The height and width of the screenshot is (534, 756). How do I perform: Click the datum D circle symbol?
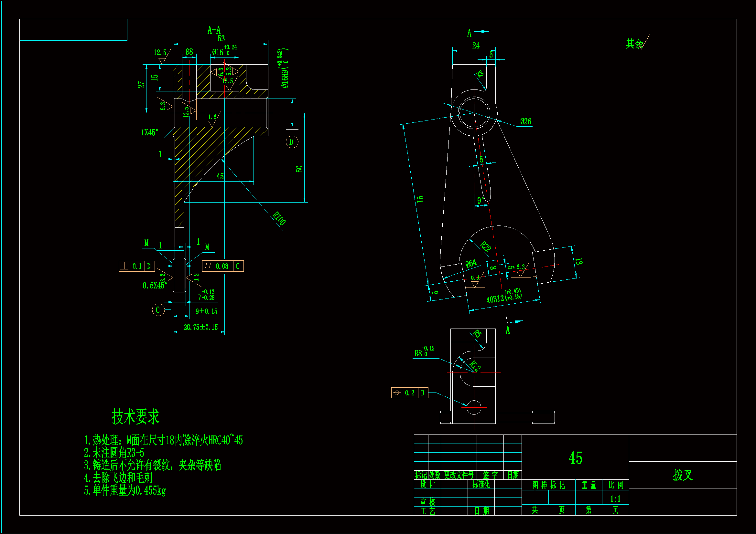pyautogui.click(x=291, y=142)
